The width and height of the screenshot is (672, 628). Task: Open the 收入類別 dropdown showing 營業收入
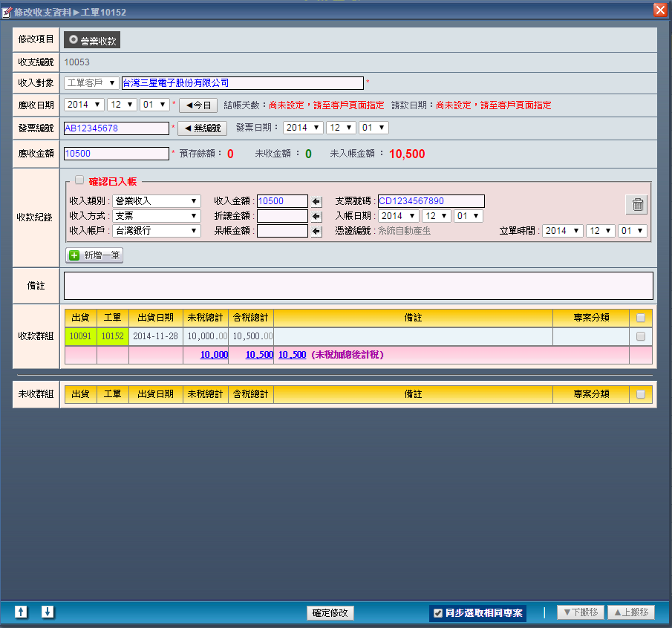156,201
